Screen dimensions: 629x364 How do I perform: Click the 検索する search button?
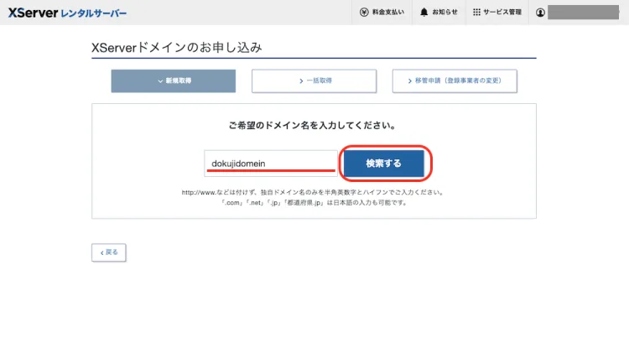coord(384,164)
